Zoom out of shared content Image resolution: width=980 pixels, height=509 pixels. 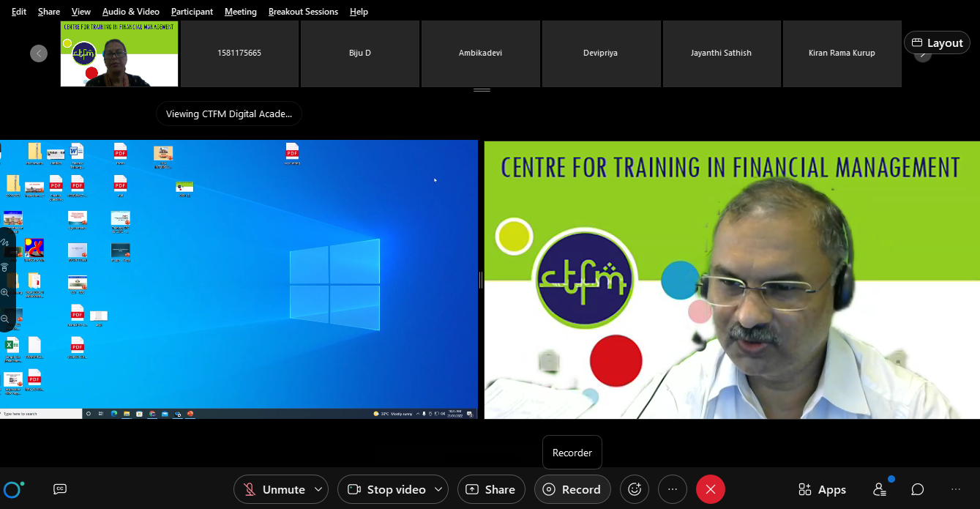5,319
